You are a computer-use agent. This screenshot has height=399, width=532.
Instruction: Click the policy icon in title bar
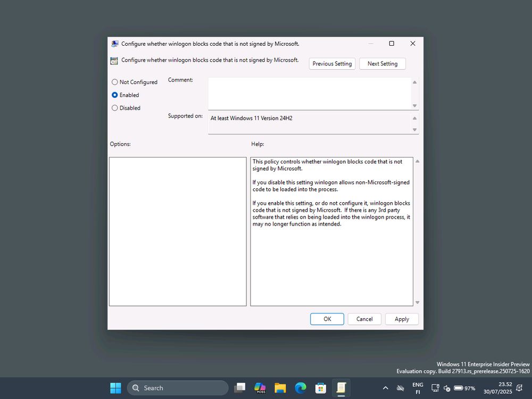pyautogui.click(x=115, y=44)
